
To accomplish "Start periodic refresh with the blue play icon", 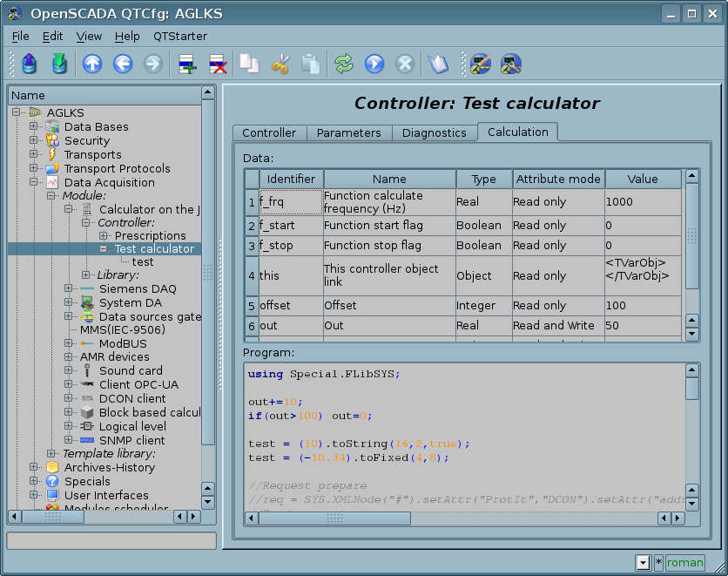I will point(374,64).
